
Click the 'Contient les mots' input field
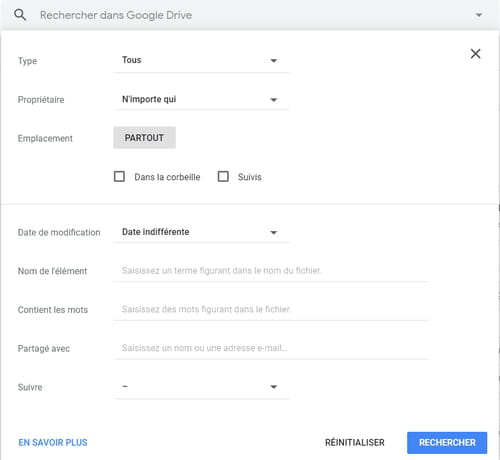tap(271, 309)
